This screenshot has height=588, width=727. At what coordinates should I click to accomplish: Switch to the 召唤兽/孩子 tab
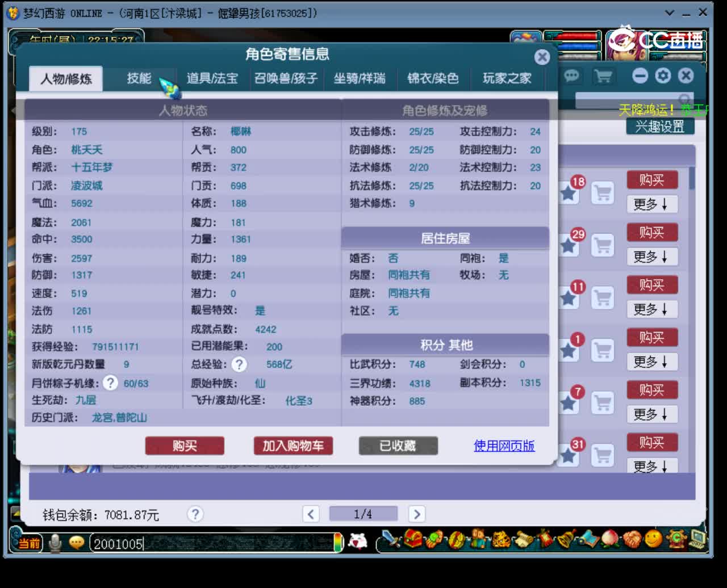pos(286,78)
